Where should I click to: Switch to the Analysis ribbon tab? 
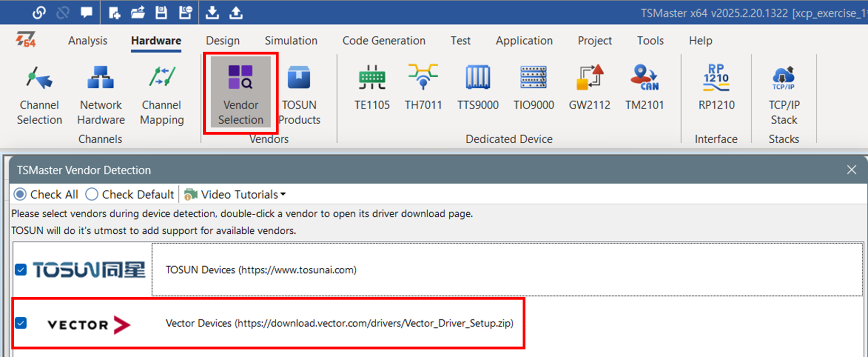(88, 41)
